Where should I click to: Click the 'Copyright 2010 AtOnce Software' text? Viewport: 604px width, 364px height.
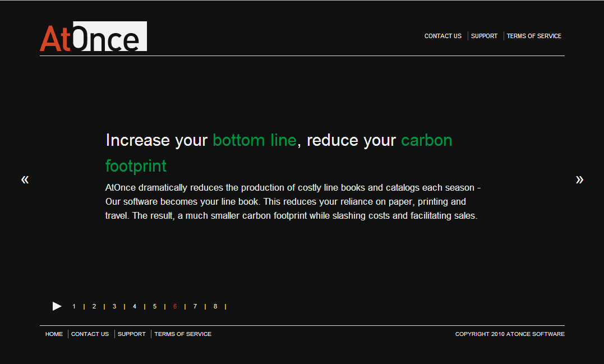coord(510,334)
